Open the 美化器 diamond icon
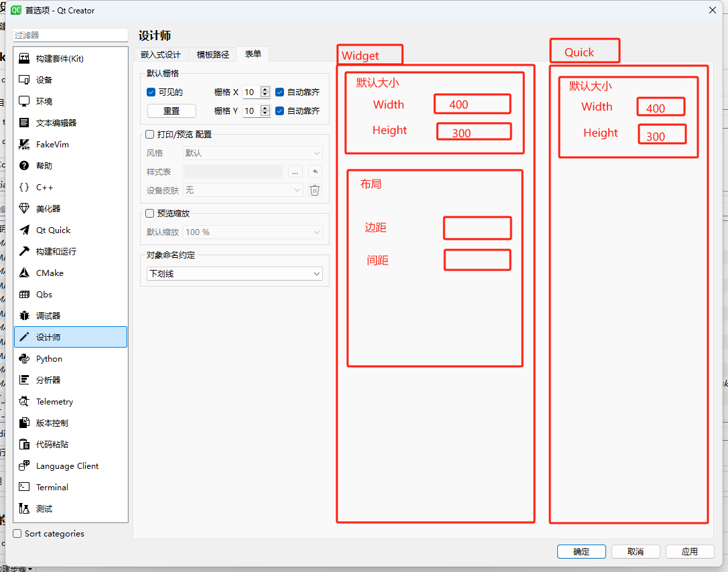 pyautogui.click(x=24, y=208)
